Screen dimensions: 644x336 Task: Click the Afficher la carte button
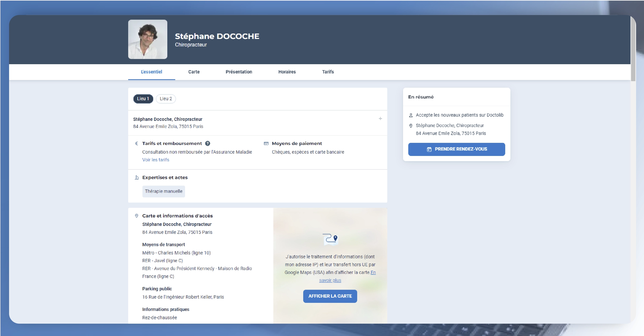330,296
